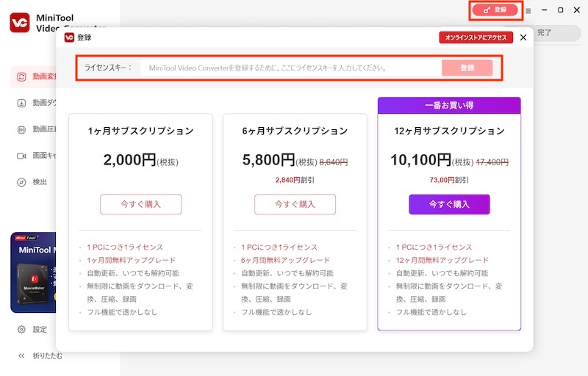Image resolution: width=588 pixels, height=376 pixels.
Task: Click purple 今すぐ購入 for 12ヶ月 plan
Action: click(449, 204)
